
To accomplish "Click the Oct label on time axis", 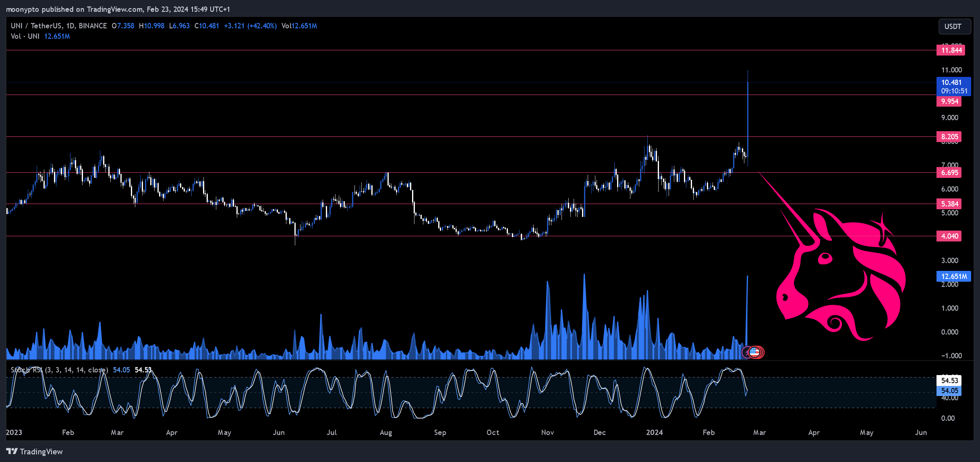I will pos(493,432).
